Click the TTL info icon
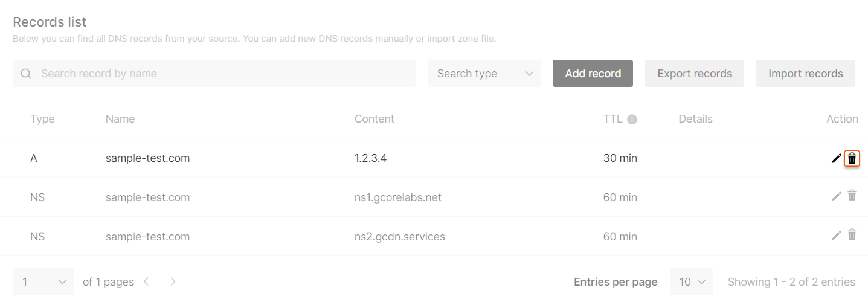The width and height of the screenshot is (868, 305). click(x=632, y=119)
